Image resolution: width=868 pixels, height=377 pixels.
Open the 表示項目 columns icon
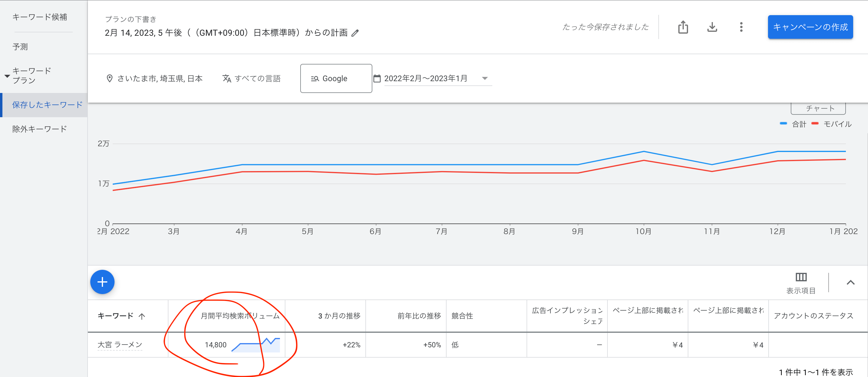pos(801,277)
